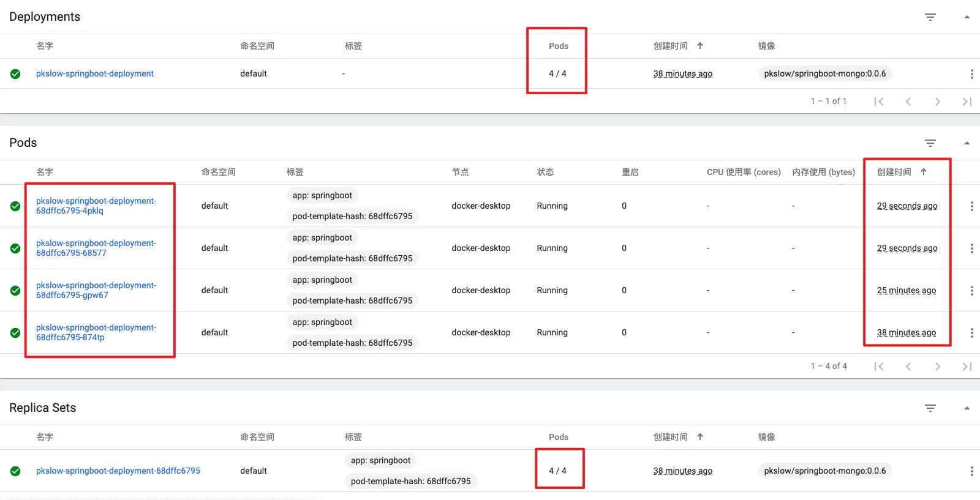Click 4 / 4 pods count in Deployments row
Viewport: 980px width, 500px height.
[557, 73]
